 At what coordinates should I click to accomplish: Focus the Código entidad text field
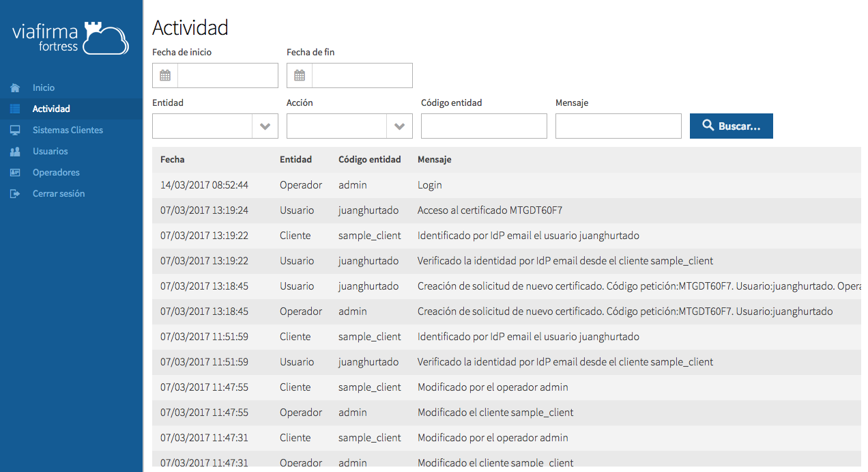(x=484, y=126)
